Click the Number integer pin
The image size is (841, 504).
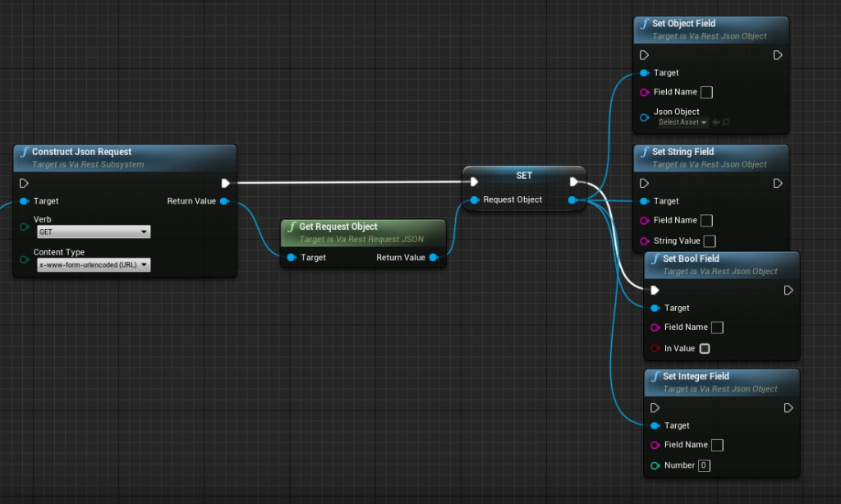tap(655, 465)
